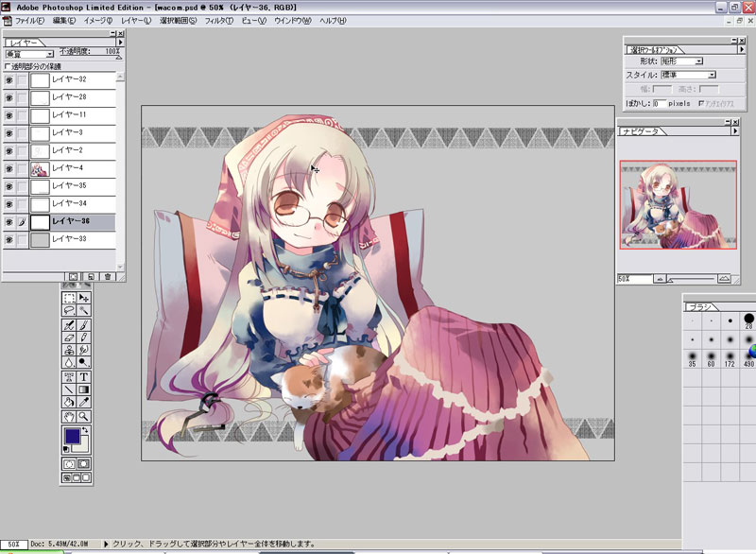Open the 編集(E) menu
This screenshot has width=756, height=554.
(x=64, y=21)
